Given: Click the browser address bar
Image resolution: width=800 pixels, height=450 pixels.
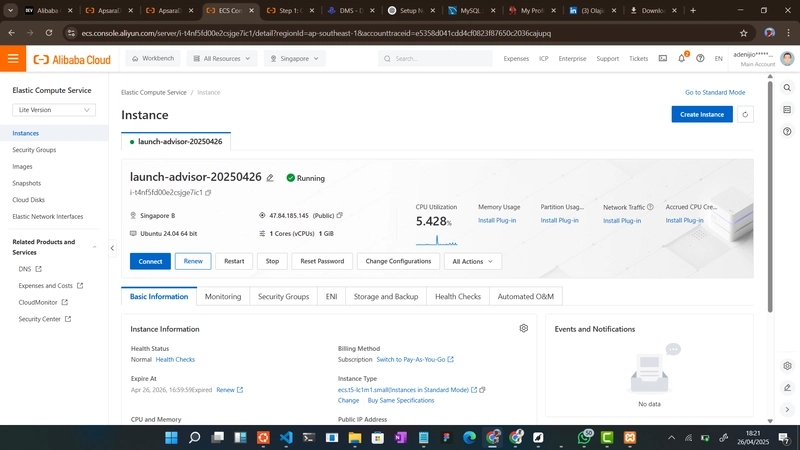Looking at the screenshot, I should [408, 33].
